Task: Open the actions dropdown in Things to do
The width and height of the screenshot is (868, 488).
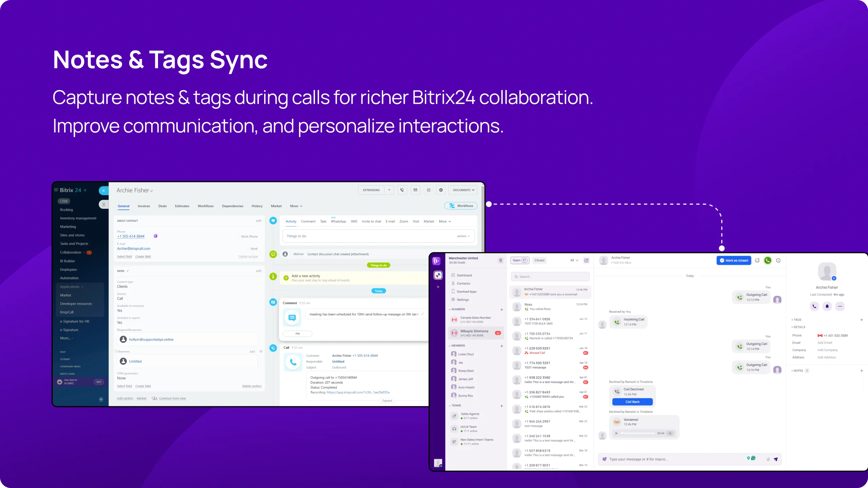Action: pyautogui.click(x=463, y=236)
